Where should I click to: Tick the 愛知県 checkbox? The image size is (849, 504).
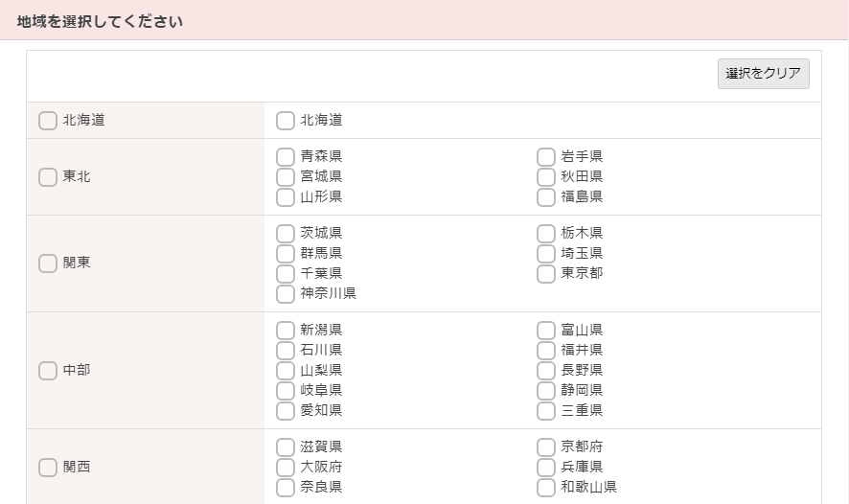tap(286, 411)
